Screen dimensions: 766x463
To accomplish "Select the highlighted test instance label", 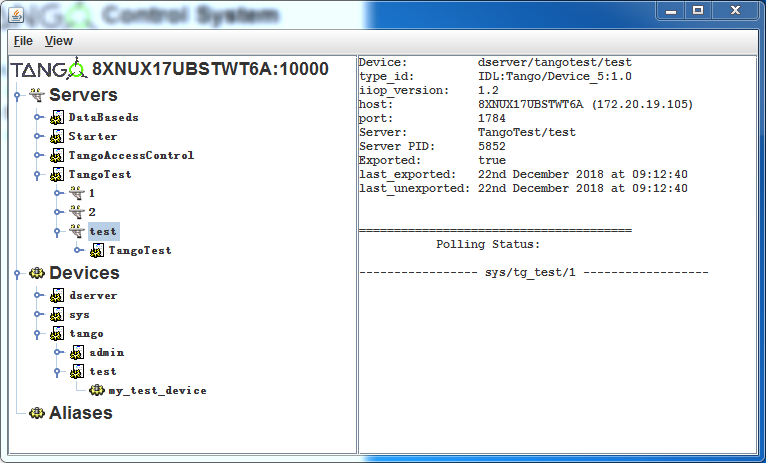I will coord(103,232).
